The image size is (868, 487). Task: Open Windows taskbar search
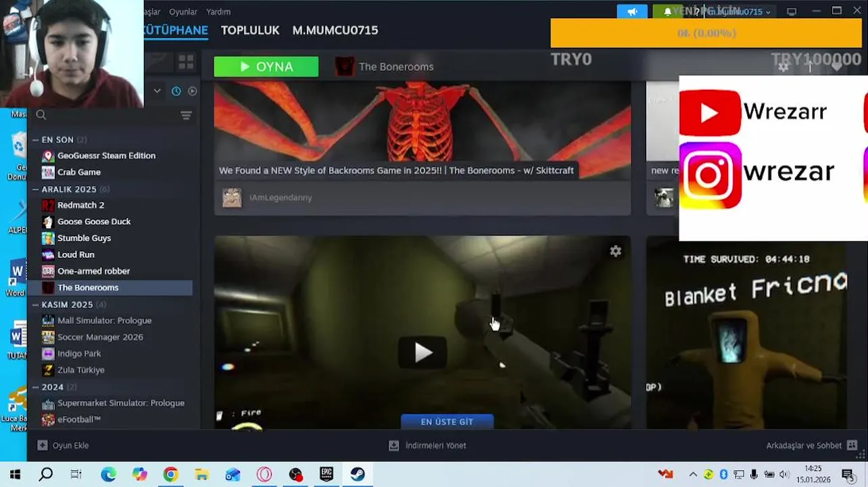[x=45, y=474]
